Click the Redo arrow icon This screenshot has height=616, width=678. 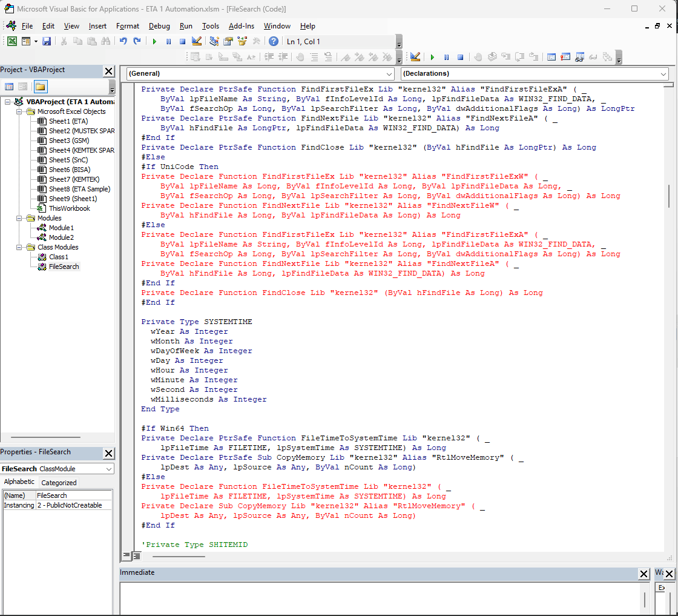[x=137, y=42]
